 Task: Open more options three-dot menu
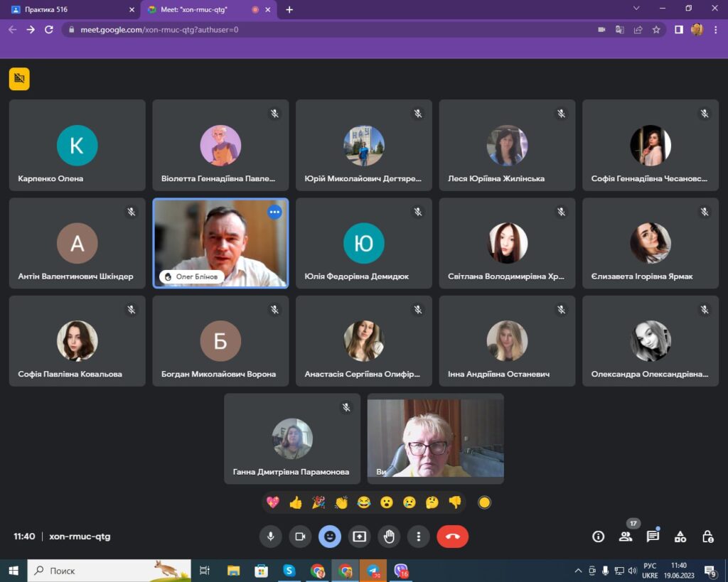[x=419, y=537]
